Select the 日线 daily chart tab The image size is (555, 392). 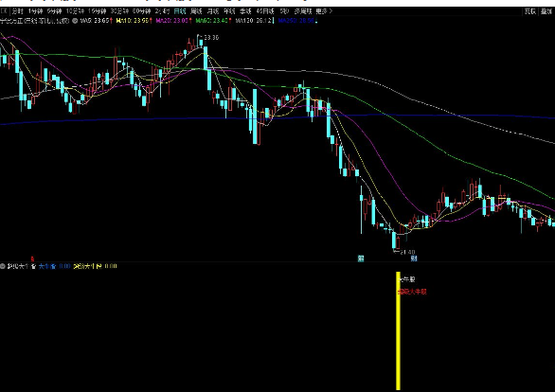point(180,11)
